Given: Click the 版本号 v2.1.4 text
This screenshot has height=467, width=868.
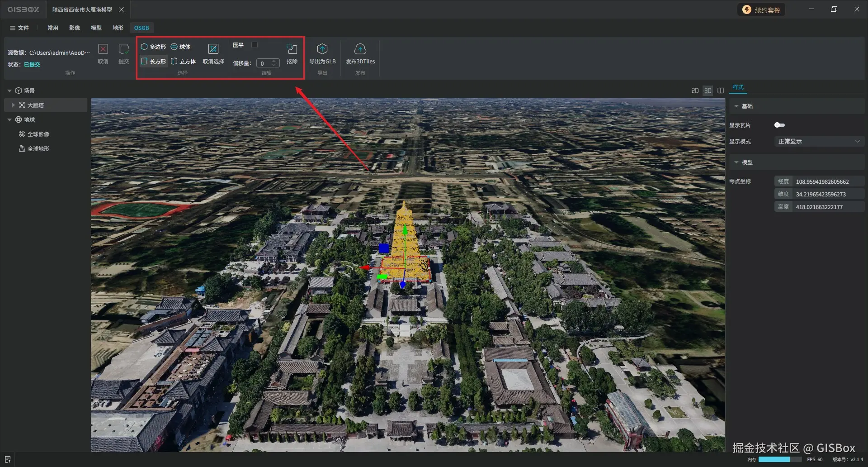Looking at the screenshot, I should coord(848,459).
